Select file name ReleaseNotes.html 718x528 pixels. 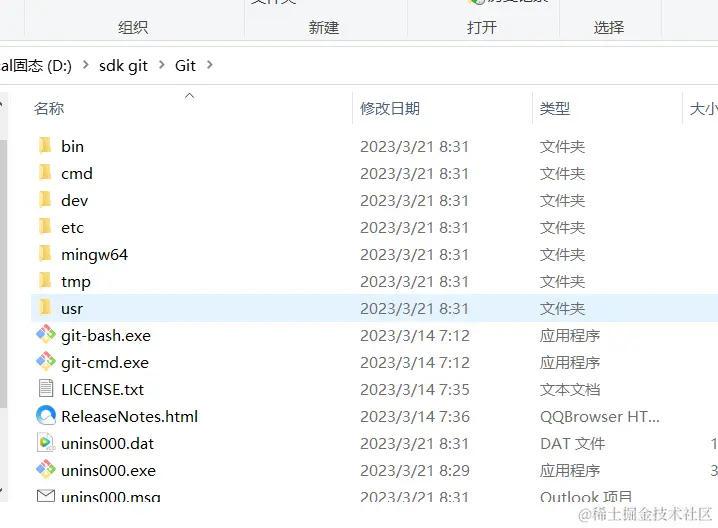[130, 417]
